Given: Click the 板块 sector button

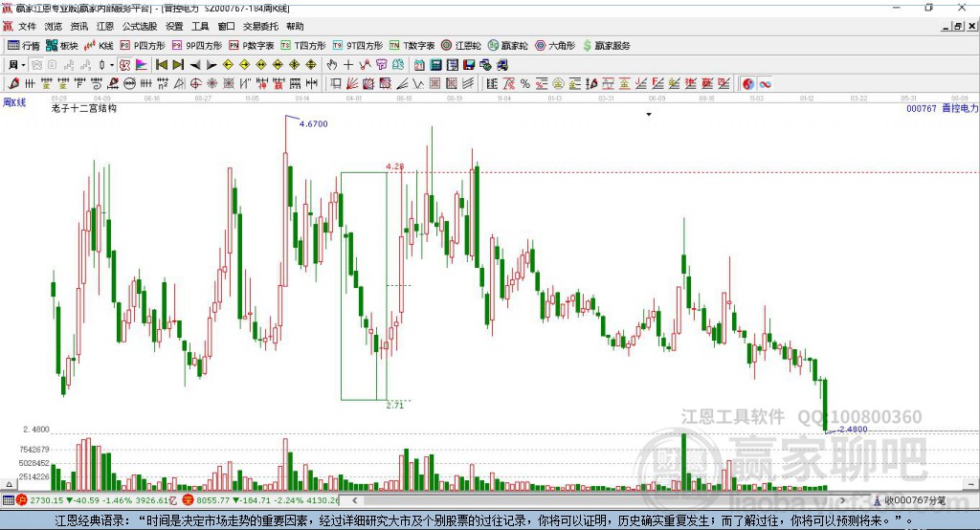Looking at the screenshot, I should [x=62, y=46].
